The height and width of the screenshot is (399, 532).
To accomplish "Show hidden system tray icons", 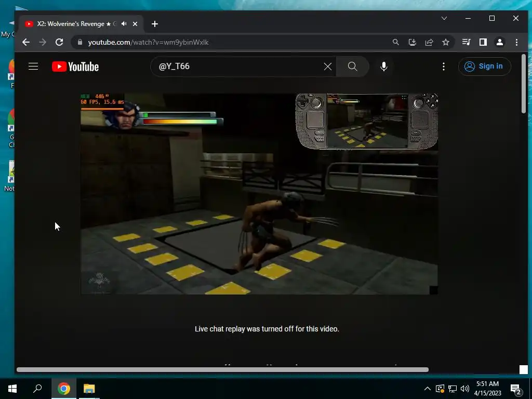I will (x=428, y=389).
